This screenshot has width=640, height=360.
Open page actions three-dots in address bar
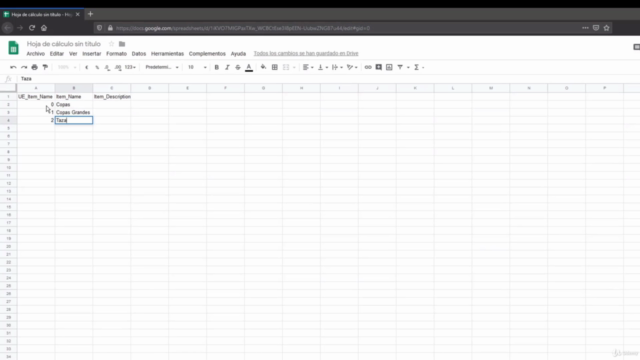coord(585,28)
